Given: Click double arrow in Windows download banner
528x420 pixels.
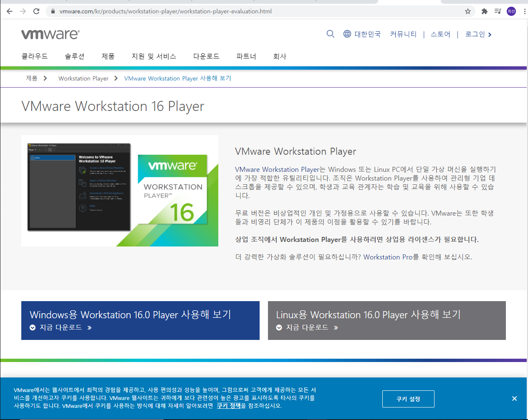Looking at the screenshot, I should 89,328.
